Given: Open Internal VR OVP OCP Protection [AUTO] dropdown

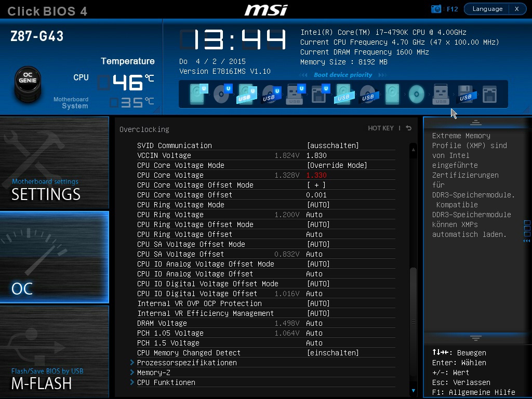Looking at the screenshot, I should (x=318, y=303).
